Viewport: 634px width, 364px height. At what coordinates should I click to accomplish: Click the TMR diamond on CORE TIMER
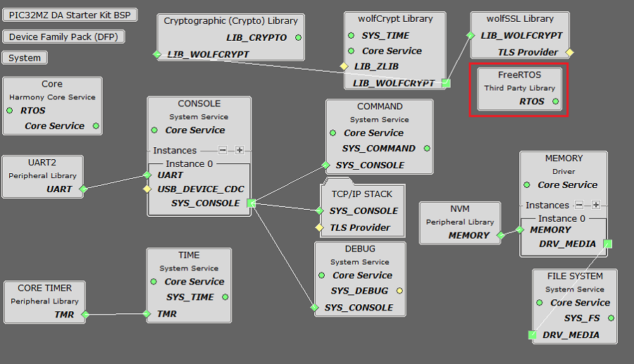pos(85,315)
